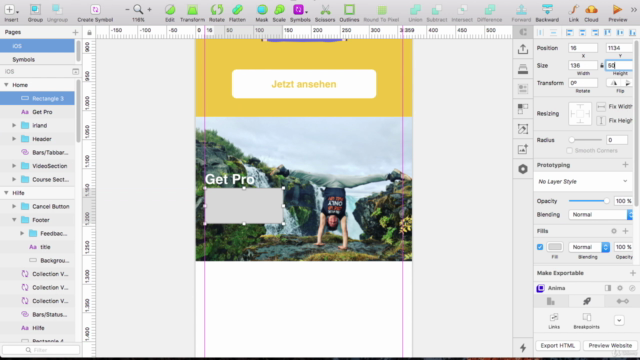Click the Union boolean icon
Viewport: 640px width, 360px height.
click(415, 9)
